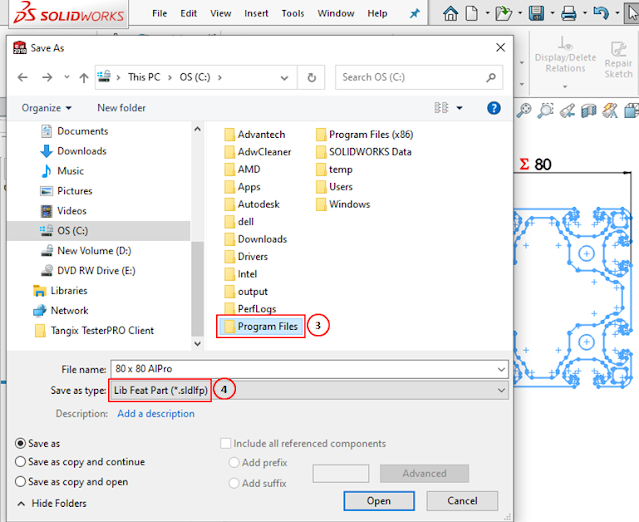Image resolution: width=639 pixels, height=522 pixels.
Task: Expand address bar history dropdown
Action: (284, 77)
